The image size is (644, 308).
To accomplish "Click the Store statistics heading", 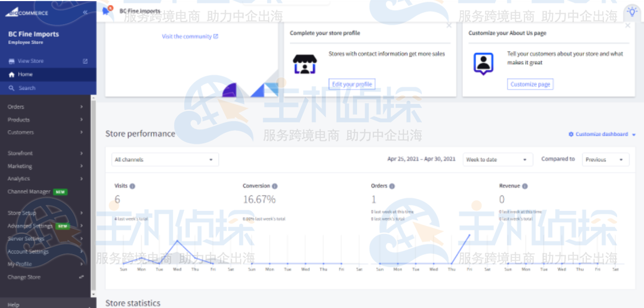I will coord(133,303).
